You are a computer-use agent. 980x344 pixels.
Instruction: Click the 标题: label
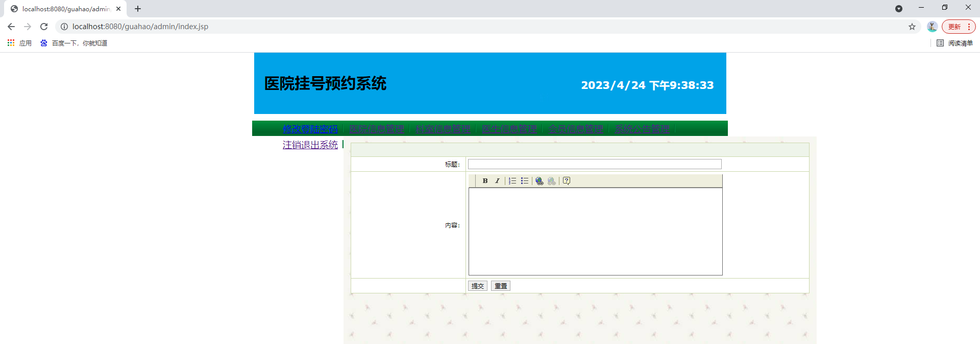click(x=452, y=165)
